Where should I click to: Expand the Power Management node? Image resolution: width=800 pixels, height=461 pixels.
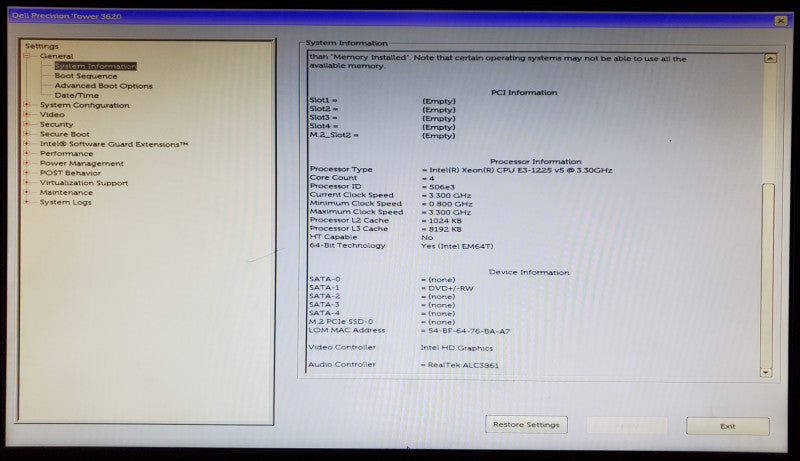pos(27,163)
